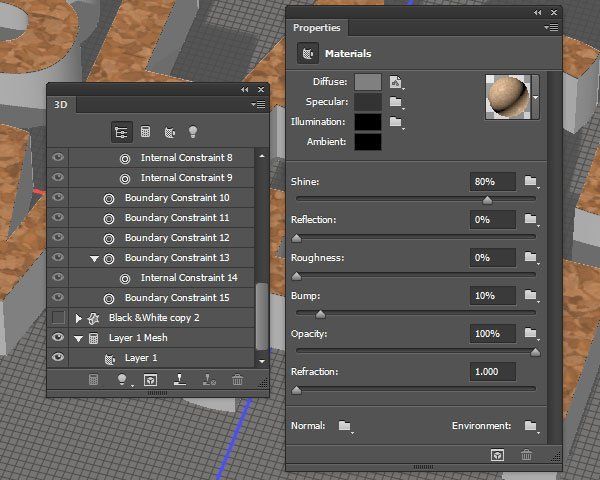Filter 3D panel by materials

pos(170,132)
